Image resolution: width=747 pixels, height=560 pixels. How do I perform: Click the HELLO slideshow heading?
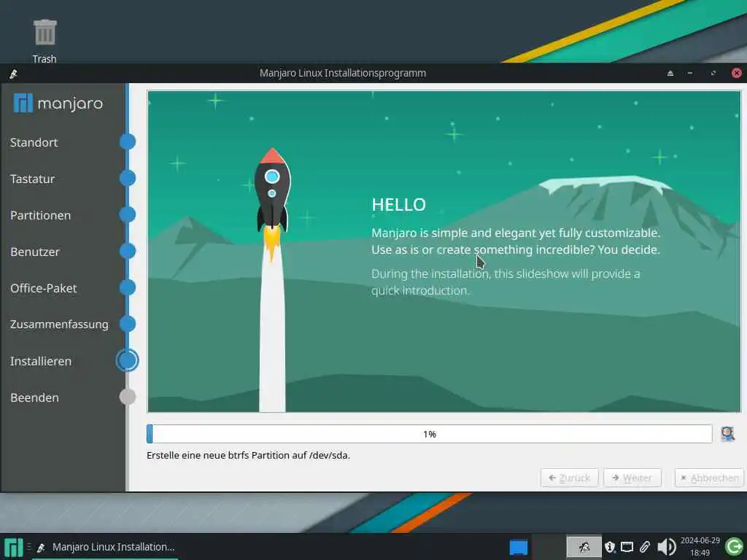[x=399, y=205]
